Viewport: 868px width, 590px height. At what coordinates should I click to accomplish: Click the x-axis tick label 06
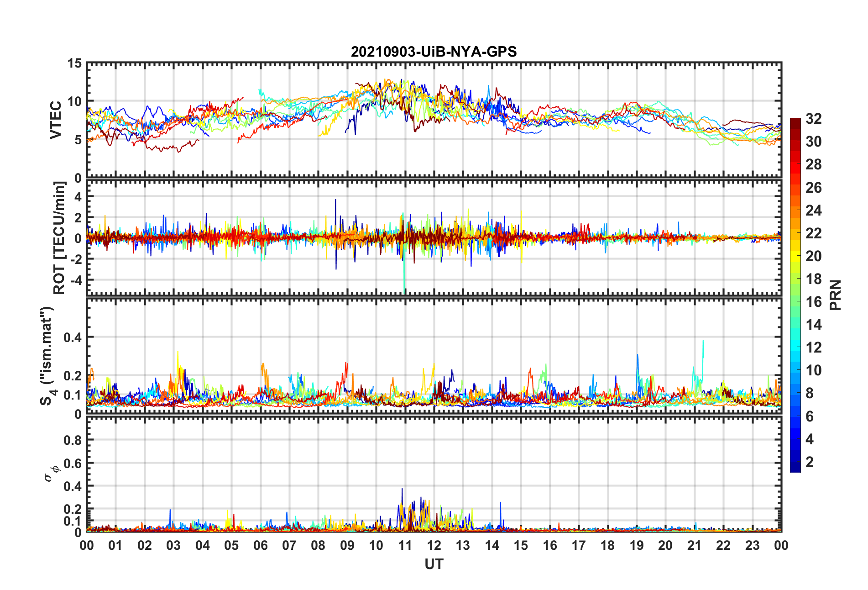pyautogui.click(x=260, y=545)
